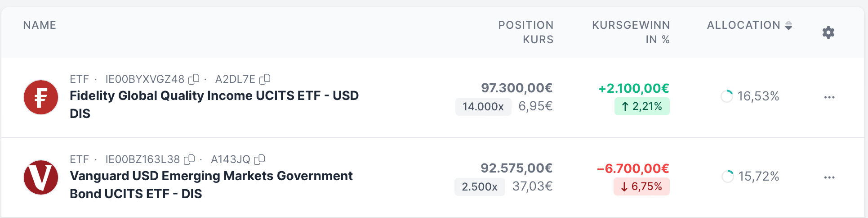Click the Position Kurs column header
The image size is (868, 218).
pos(525,32)
